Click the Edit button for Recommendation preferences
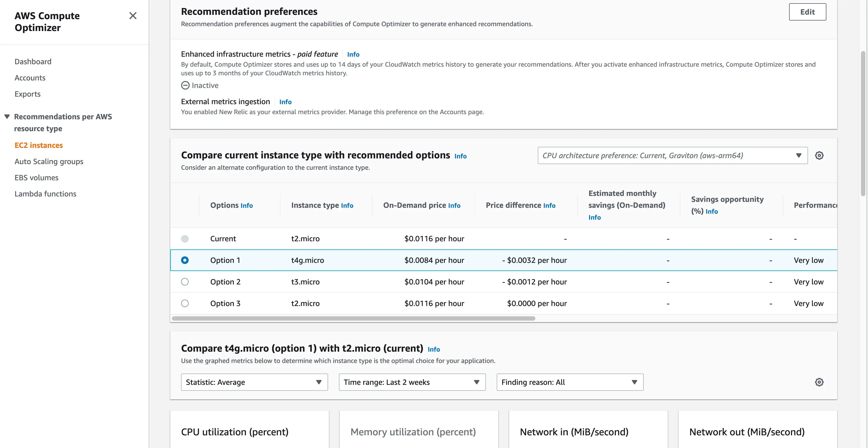Screen dimensions: 868x448 pyautogui.click(x=807, y=11)
